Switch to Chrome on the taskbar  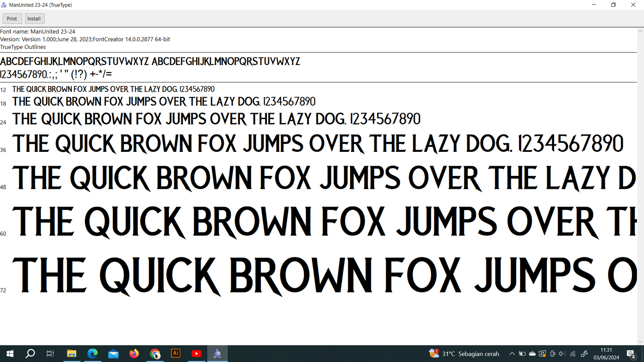tap(155, 354)
